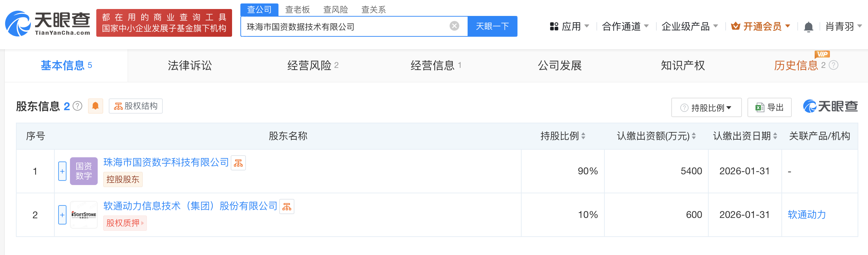Switch to the 法律诉讼 tab
Image resolution: width=868 pixels, height=255 pixels.
pyautogui.click(x=189, y=65)
